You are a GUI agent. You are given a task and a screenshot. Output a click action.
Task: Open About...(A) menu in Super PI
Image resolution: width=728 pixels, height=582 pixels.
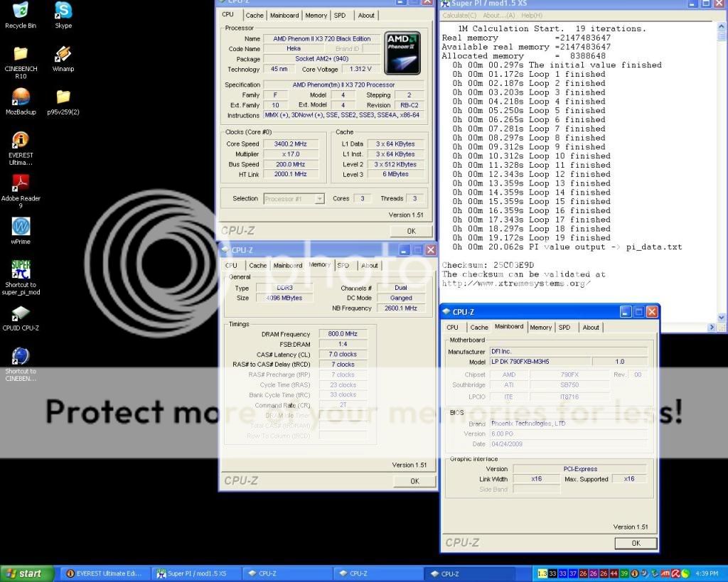498,16
